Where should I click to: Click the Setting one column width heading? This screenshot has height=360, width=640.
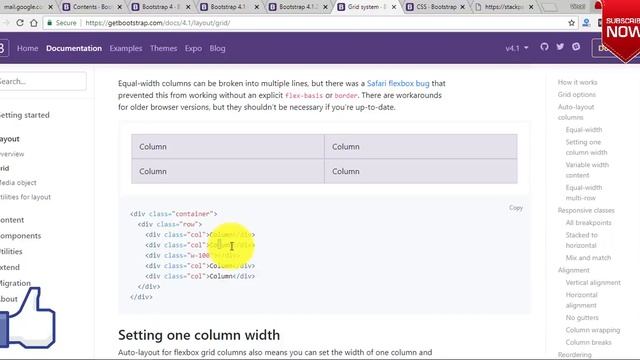(x=199, y=335)
